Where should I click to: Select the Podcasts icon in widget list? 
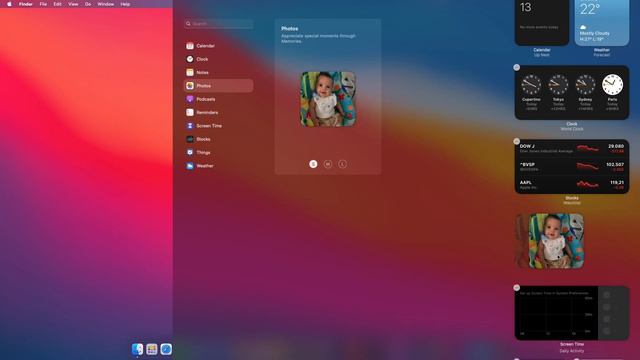coord(190,99)
